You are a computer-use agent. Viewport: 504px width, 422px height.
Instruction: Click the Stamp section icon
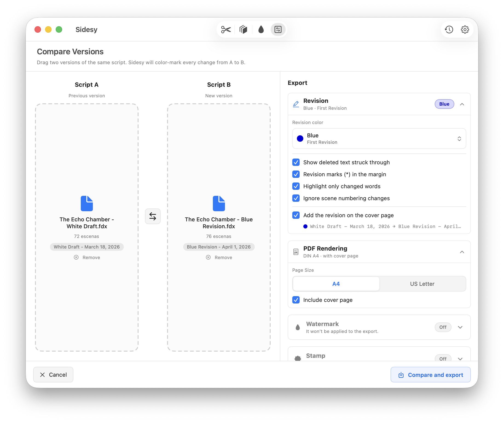click(298, 358)
